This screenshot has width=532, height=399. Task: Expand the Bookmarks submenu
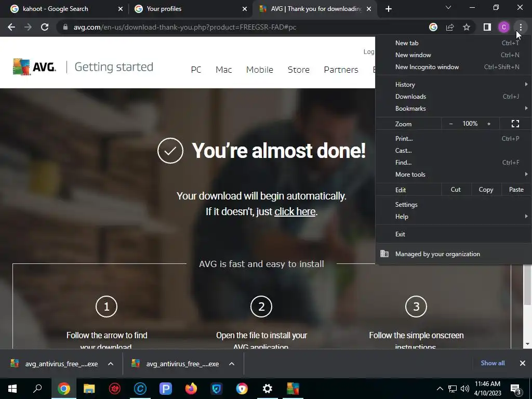(453, 109)
